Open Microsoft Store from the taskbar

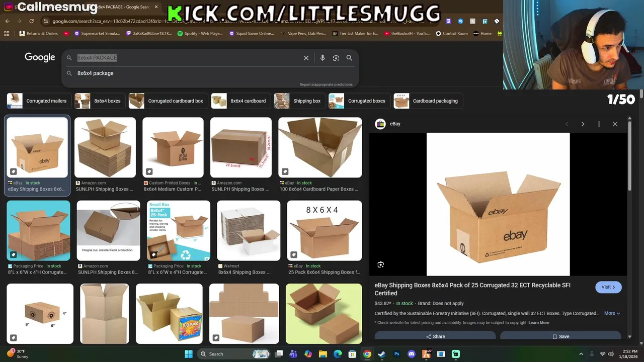[353, 354]
